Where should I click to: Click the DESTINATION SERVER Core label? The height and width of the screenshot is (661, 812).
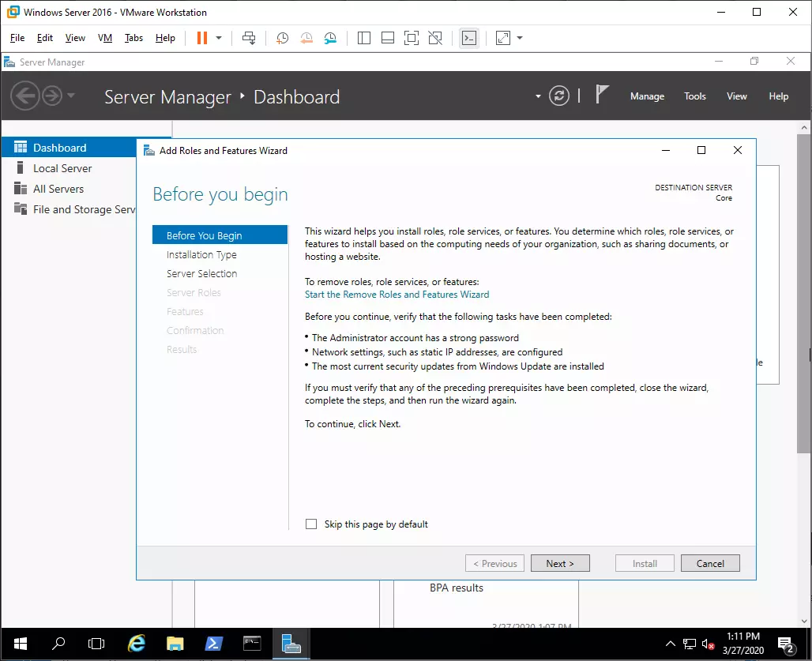(x=694, y=193)
